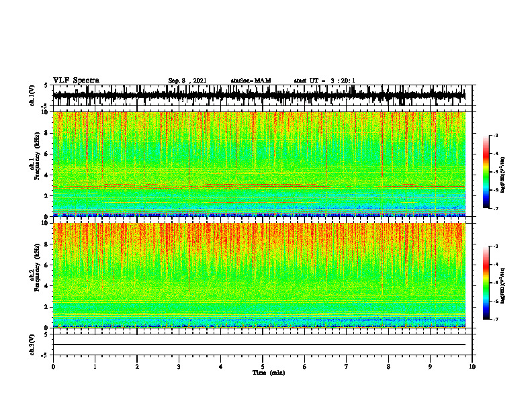
Task: Click the "ch.3(V)" axis label
Action: tap(32, 345)
